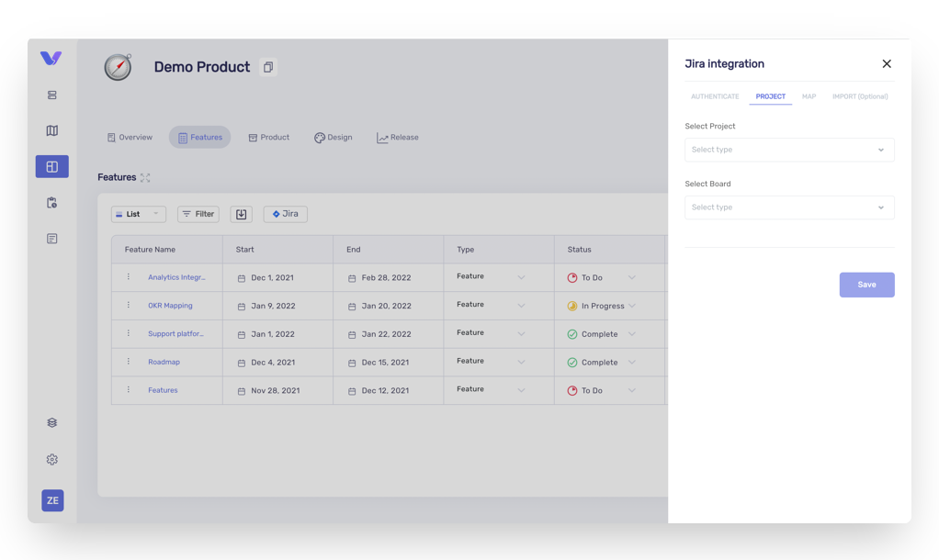Screen dimensions: 939x560
Task: Click calendar icon for Feb 28, 2022 end
Action: click(x=352, y=278)
